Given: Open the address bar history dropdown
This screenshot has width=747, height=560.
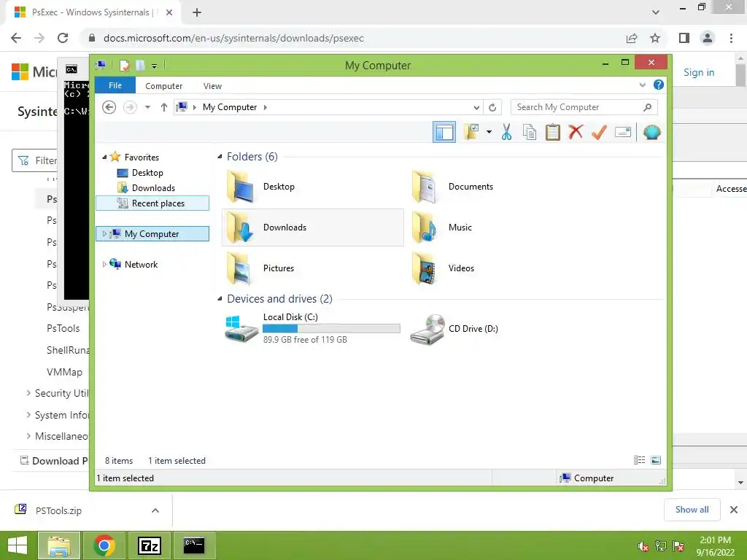Looking at the screenshot, I should (x=476, y=108).
